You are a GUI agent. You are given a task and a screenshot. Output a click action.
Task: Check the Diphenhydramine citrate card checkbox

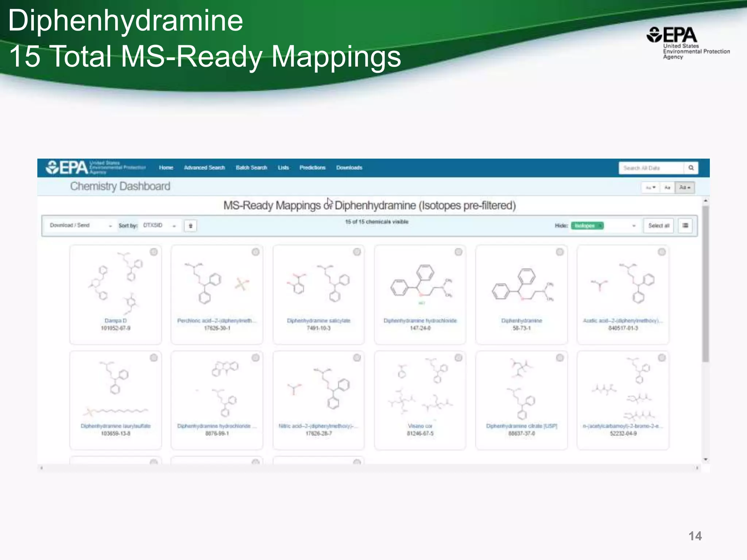pyautogui.click(x=560, y=358)
